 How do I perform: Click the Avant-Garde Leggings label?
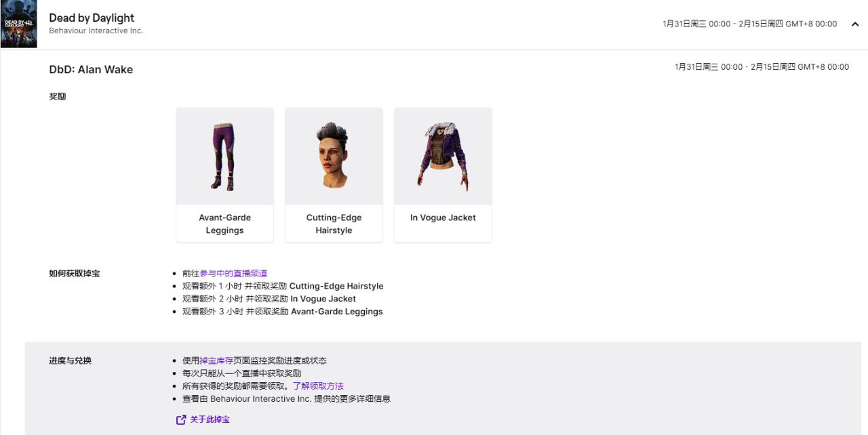tap(224, 224)
